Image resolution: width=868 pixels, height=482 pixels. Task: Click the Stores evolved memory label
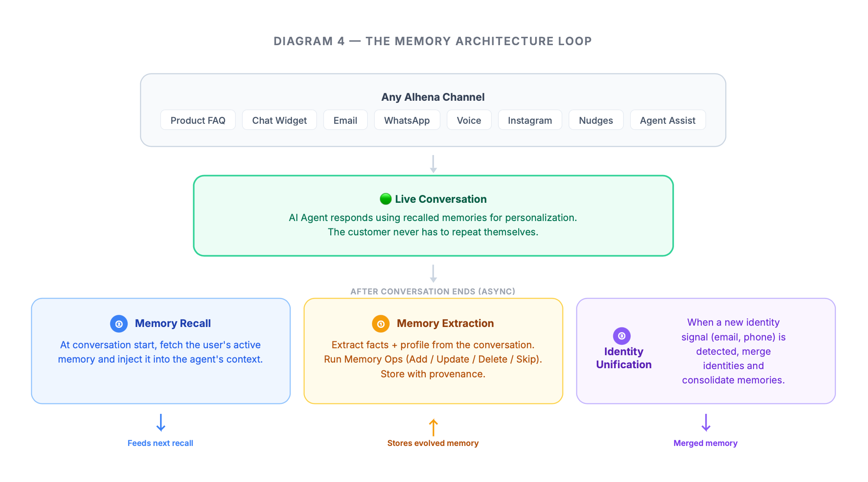[433, 443]
